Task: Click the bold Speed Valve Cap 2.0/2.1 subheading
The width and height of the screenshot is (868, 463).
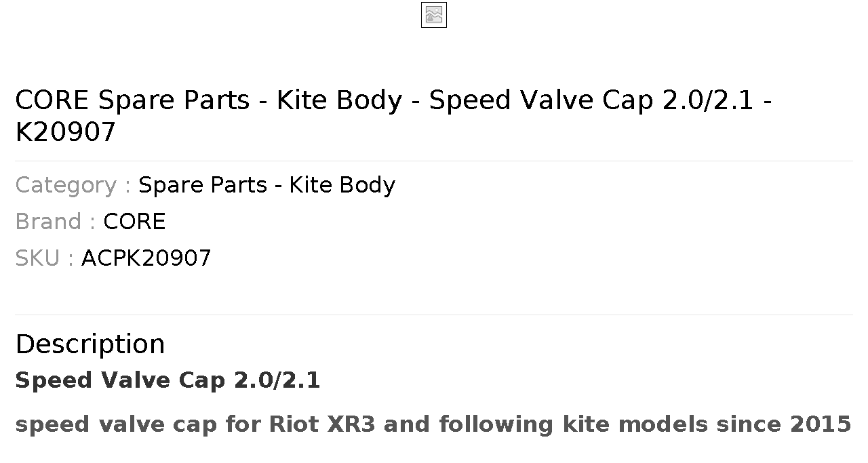Action: tap(167, 380)
